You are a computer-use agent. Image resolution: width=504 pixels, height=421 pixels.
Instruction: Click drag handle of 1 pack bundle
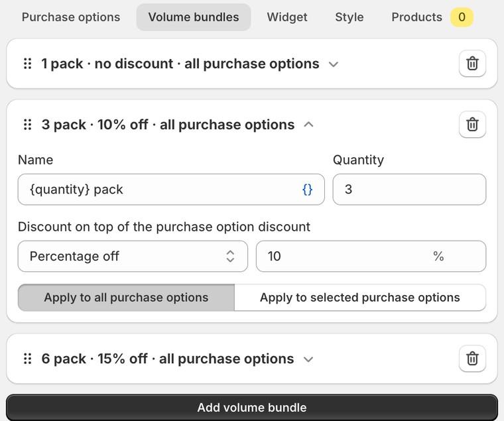[28, 64]
